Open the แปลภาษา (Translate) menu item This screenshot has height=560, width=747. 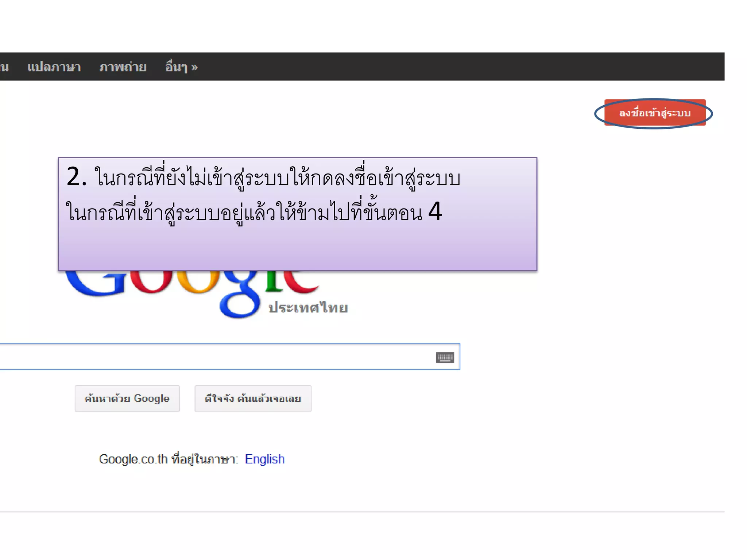pyautogui.click(x=54, y=67)
